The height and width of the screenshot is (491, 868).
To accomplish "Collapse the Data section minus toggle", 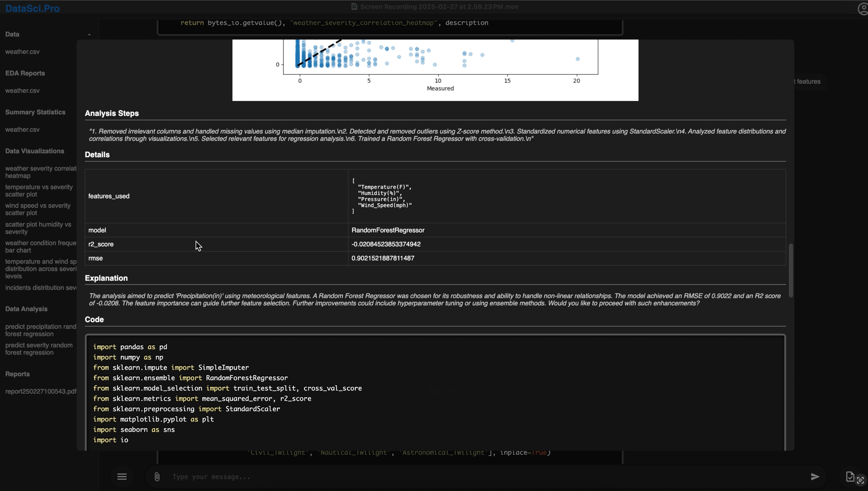I will (x=89, y=34).
